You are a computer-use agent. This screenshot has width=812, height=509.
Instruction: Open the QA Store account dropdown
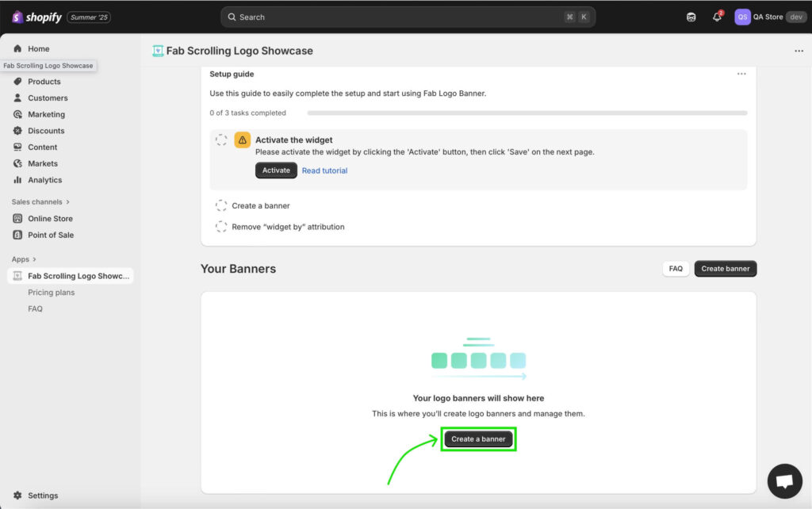[x=771, y=17]
